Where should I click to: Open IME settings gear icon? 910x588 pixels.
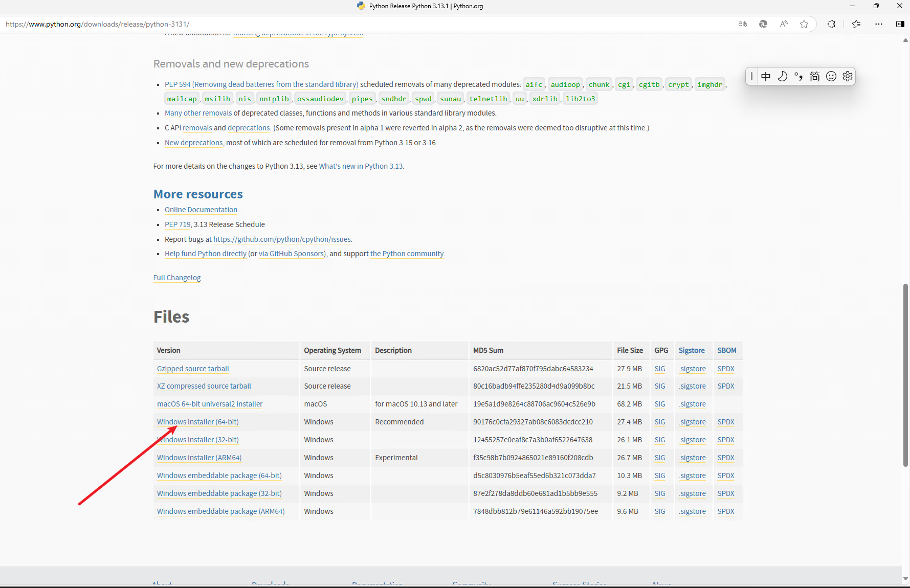[x=848, y=77]
